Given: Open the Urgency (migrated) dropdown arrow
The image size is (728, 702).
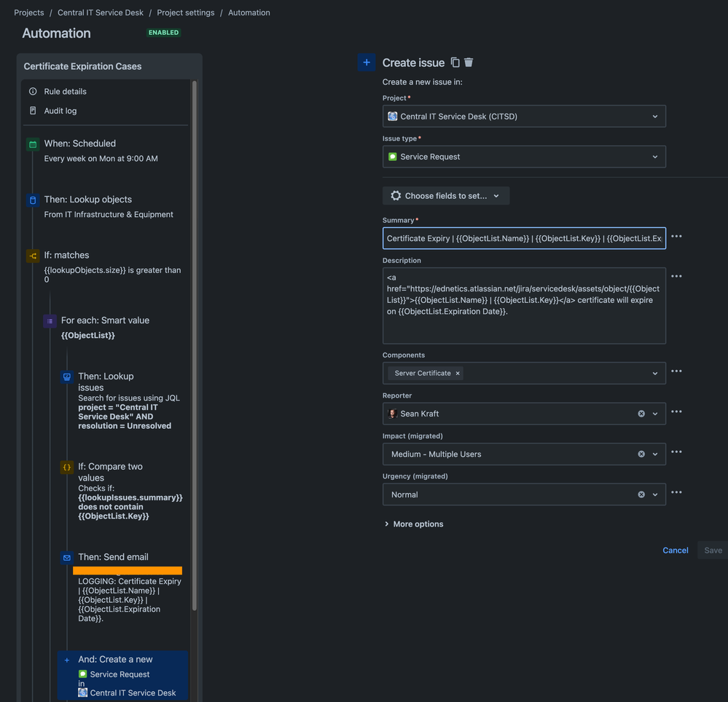Looking at the screenshot, I should [655, 494].
